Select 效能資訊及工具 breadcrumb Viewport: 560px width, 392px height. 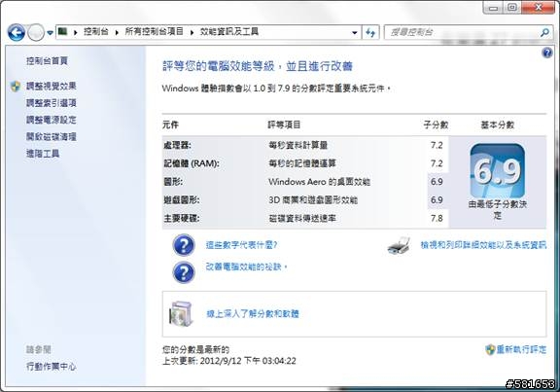click(229, 32)
